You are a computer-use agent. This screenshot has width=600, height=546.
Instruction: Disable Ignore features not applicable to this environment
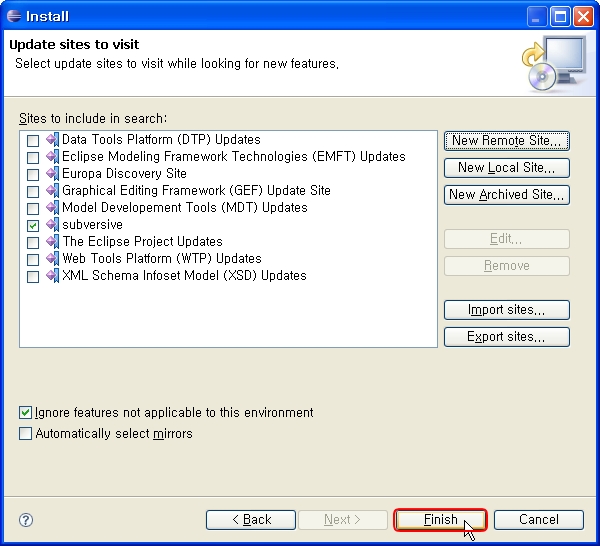25,413
